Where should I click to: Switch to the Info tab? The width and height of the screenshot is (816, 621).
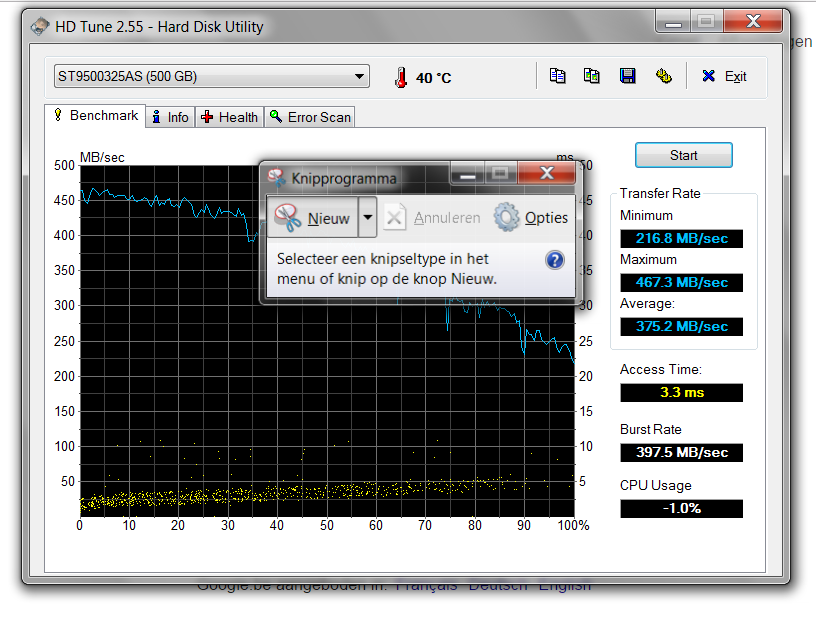point(170,117)
